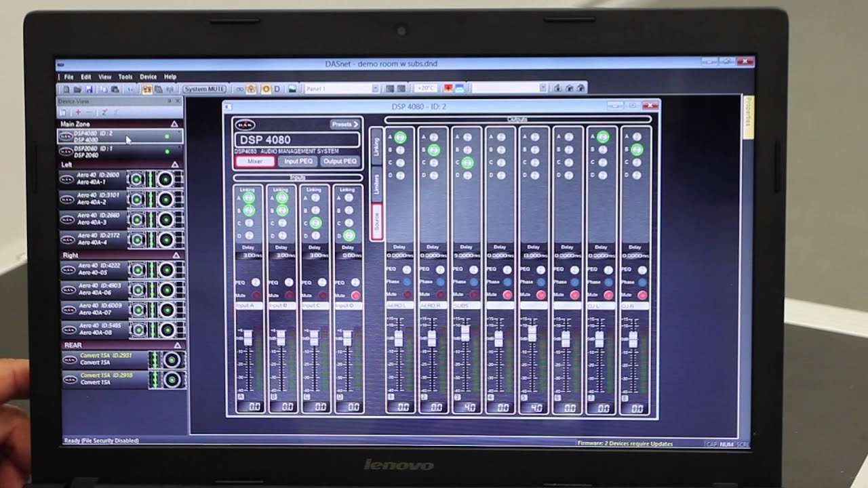Click the toolbar icon left of System MUTE
868x488 pixels.
point(170,89)
